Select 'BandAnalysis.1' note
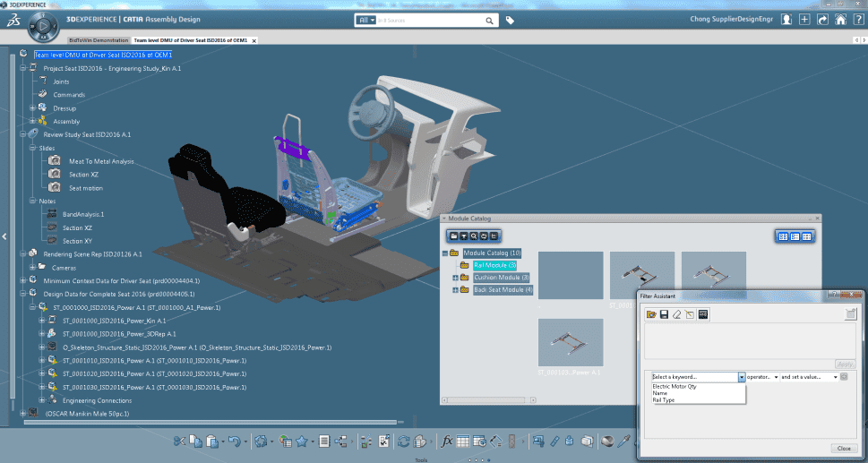Screen dimensions: 868x463 tap(83, 214)
